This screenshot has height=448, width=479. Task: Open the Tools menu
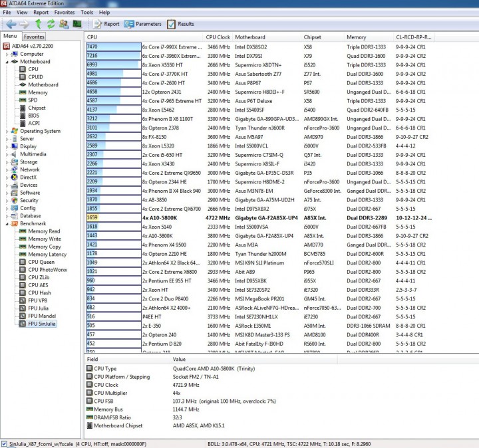(86, 12)
